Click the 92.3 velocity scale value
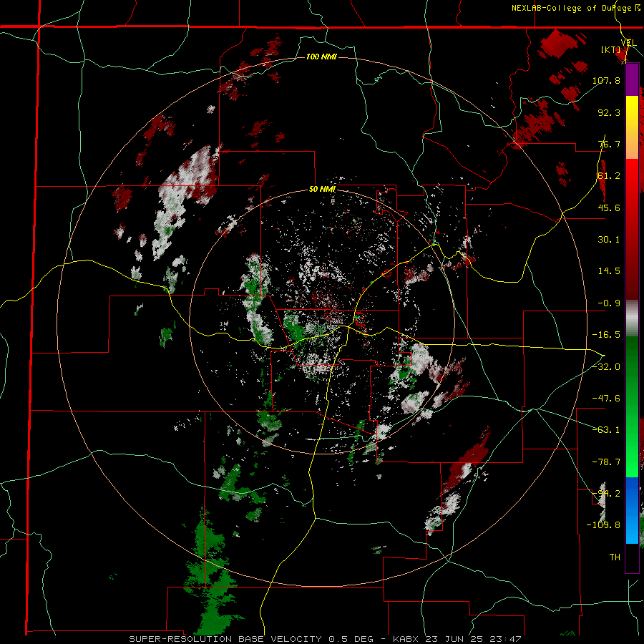Image resolution: width=644 pixels, height=644 pixels. [609, 112]
